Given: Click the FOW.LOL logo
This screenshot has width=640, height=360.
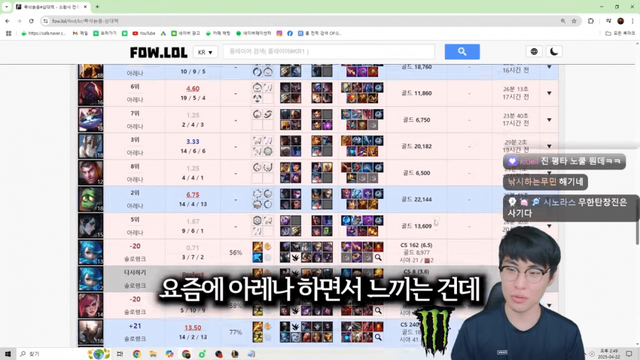Looking at the screenshot, I should pos(158,52).
